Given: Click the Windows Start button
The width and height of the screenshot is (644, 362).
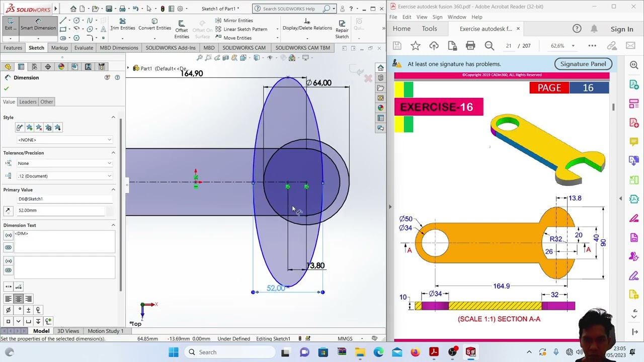Looking at the screenshot, I should (174, 352).
